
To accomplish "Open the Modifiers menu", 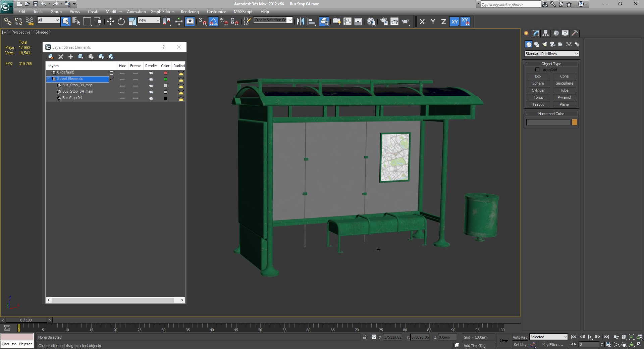I will (114, 12).
